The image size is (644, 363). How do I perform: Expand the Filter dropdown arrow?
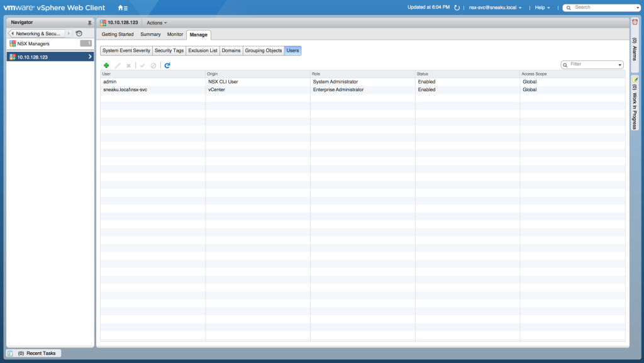pos(619,65)
